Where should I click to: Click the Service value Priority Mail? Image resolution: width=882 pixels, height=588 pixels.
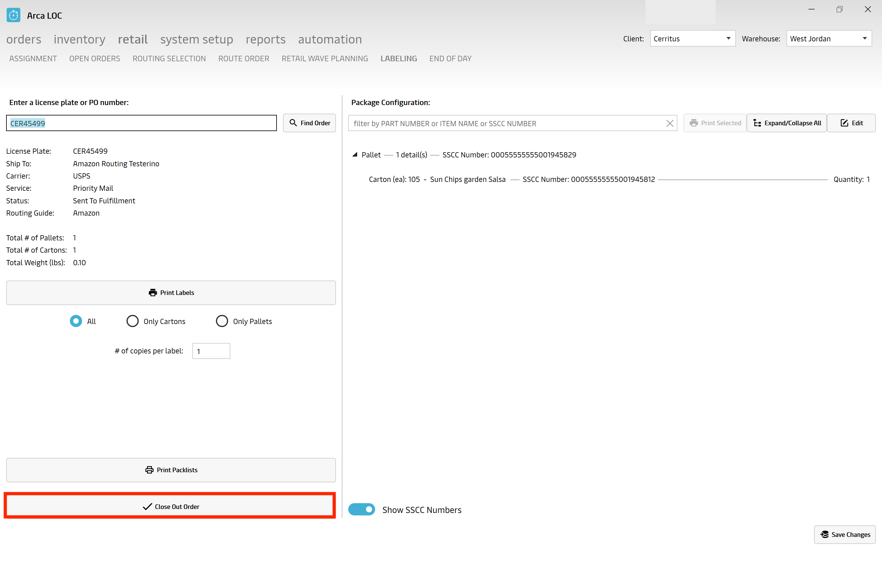(93, 188)
